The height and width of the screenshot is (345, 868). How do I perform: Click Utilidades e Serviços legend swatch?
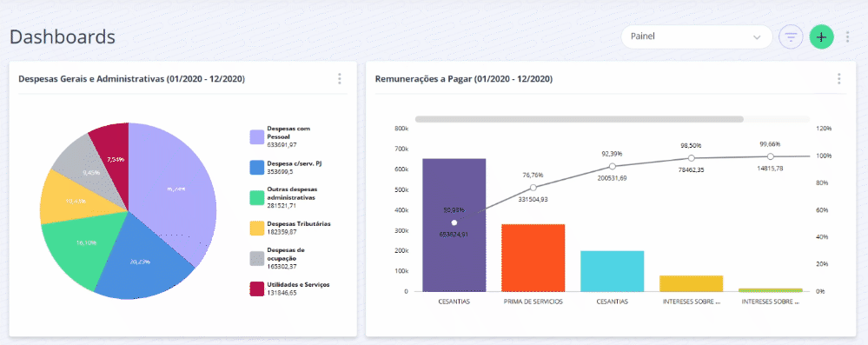tap(256, 289)
